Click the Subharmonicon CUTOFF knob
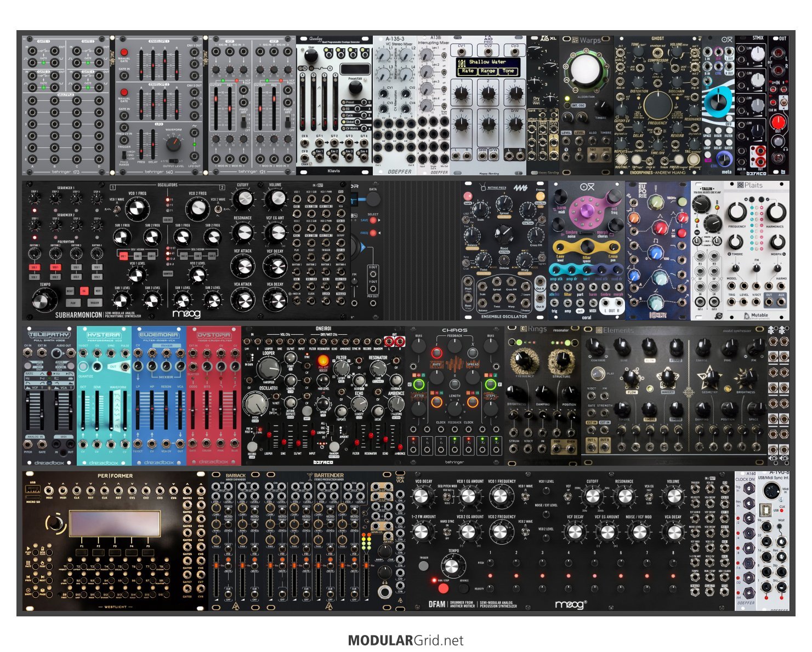The image size is (812, 652). [243, 198]
